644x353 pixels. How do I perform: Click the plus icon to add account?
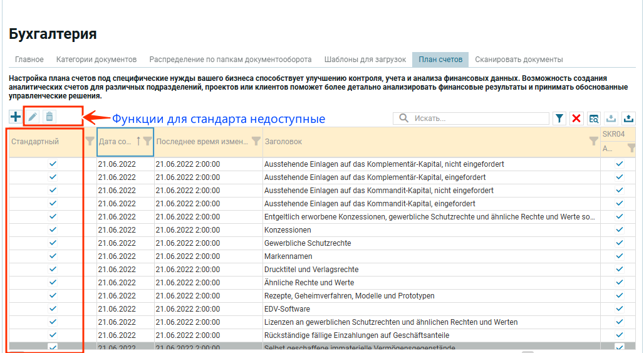[16, 117]
